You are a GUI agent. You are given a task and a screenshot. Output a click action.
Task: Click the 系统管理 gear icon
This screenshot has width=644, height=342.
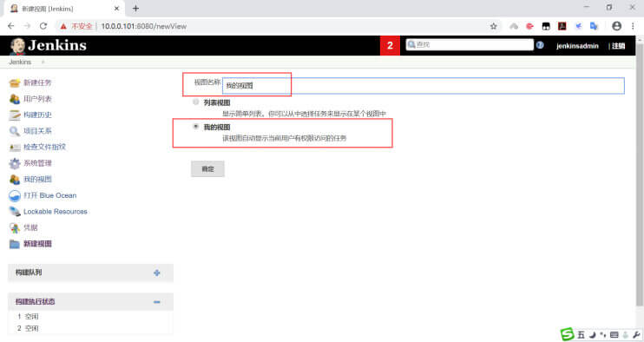tap(15, 163)
